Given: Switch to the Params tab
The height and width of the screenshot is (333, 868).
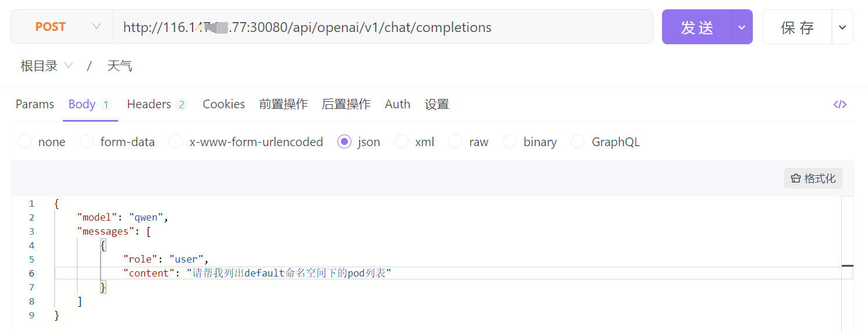Looking at the screenshot, I should 35,104.
